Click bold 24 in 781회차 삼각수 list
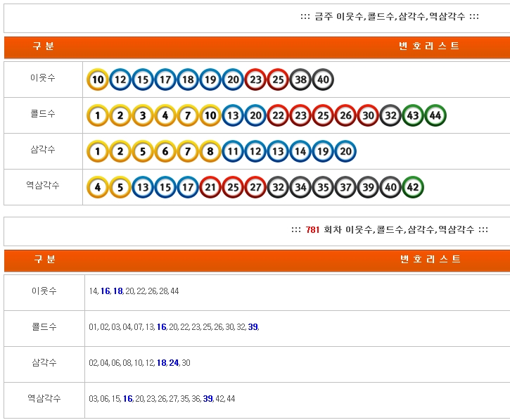The height and width of the screenshot is (420, 510). tap(173, 363)
